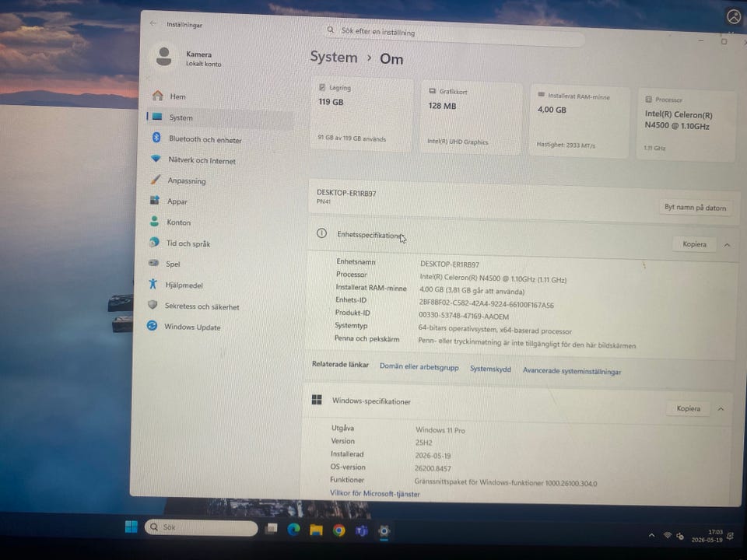The image size is (747, 560).
Task: Click the Settings gear on the taskbar
Action: (x=384, y=531)
